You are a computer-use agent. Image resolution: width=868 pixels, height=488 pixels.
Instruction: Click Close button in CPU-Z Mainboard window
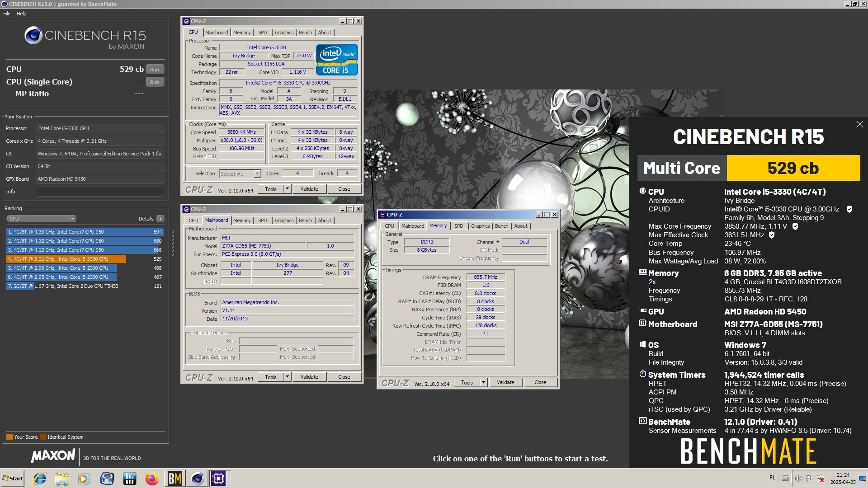click(x=344, y=377)
